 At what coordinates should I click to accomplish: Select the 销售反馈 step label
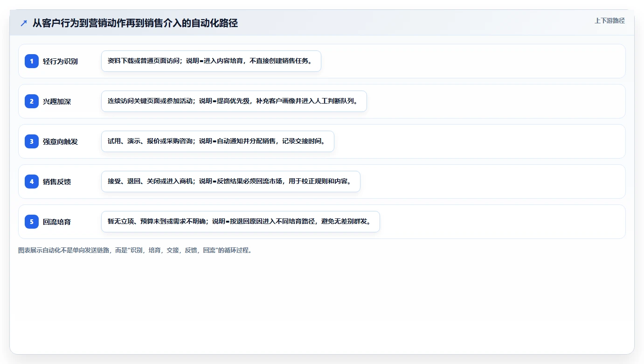[x=57, y=182]
